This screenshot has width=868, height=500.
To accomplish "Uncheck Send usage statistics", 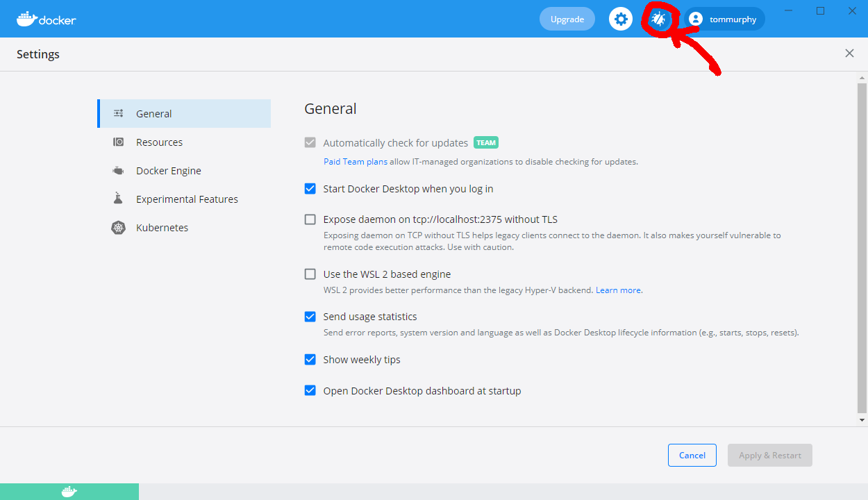I will (310, 317).
